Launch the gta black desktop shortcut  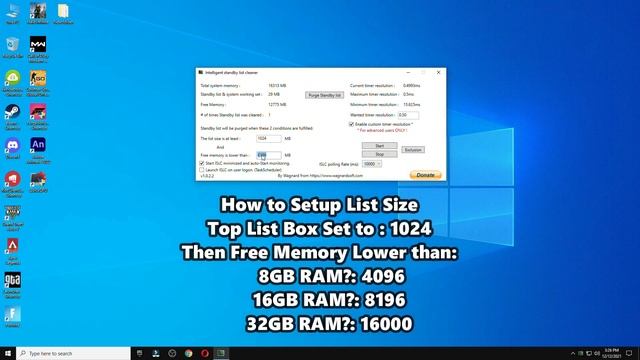coord(12,285)
